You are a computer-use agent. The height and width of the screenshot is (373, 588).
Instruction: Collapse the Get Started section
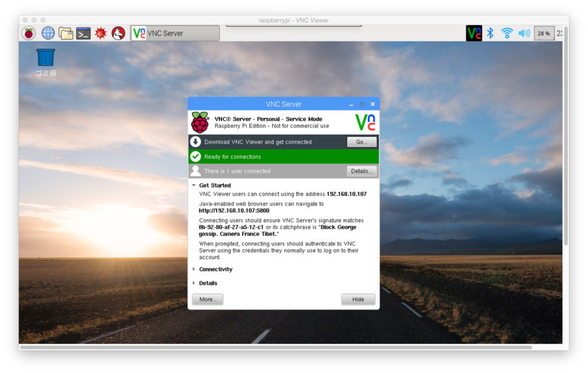point(194,185)
